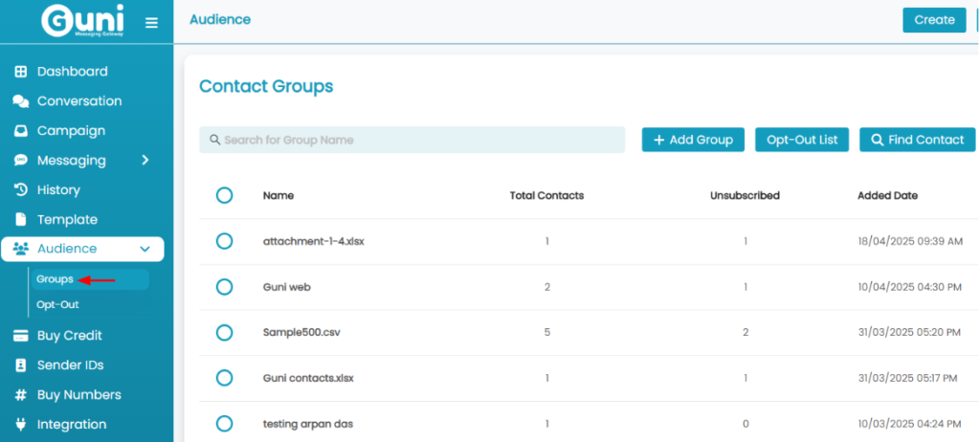This screenshot has width=980, height=442.
Task: Click the Campaign inbox icon
Action: 21,131
